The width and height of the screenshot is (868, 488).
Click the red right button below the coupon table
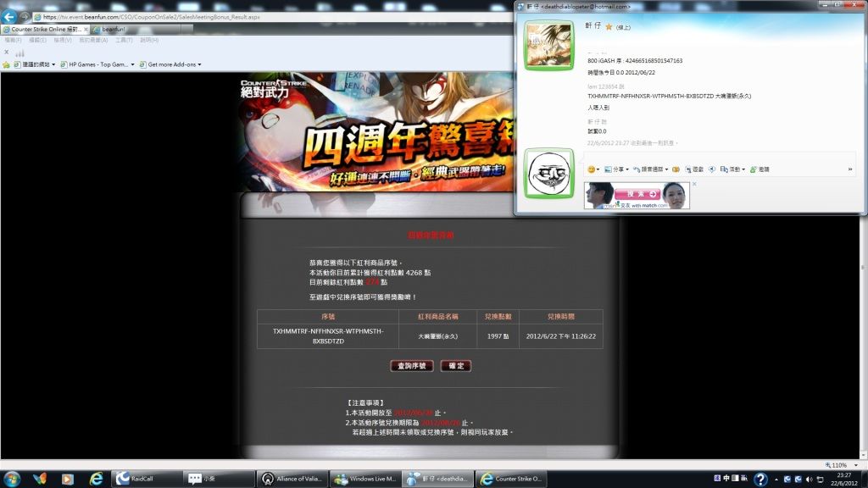tap(456, 366)
